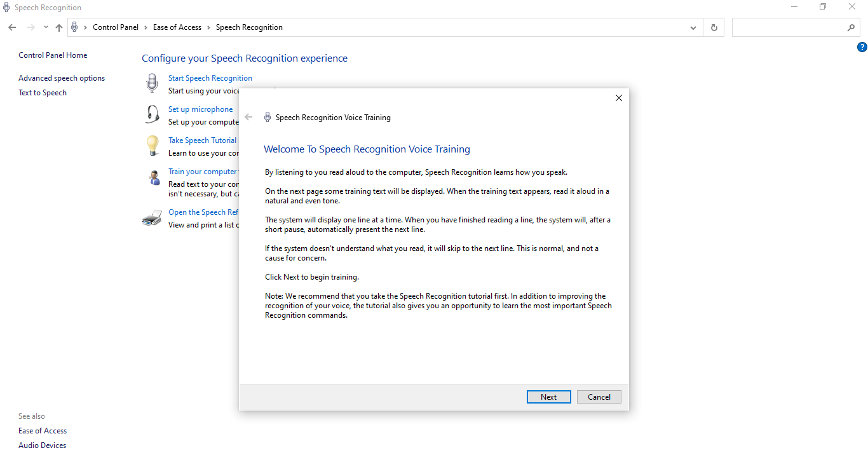The image size is (868, 462).
Task: Click microphone icon beside Voice Training title
Action: point(268,117)
